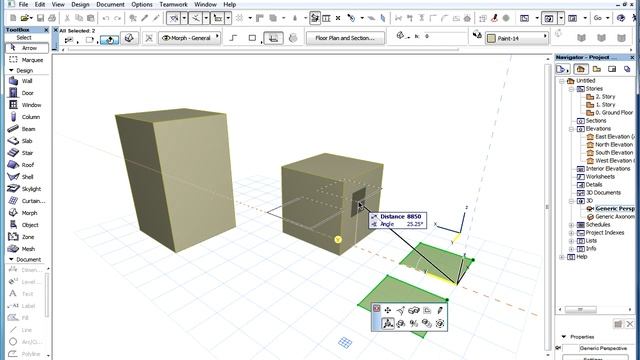The image size is (640, 360).
Task: Toggle the revolved geometry method button
Action: [293, 38]
